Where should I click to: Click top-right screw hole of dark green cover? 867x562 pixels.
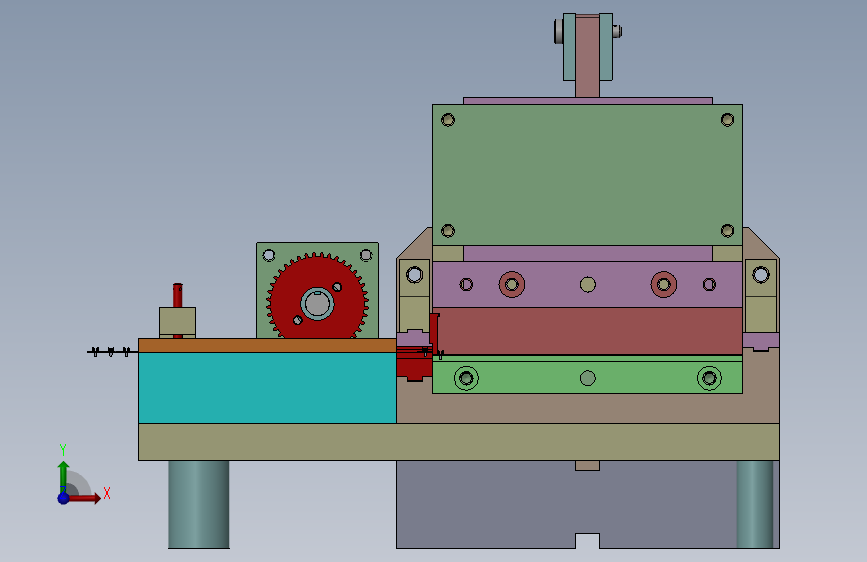(727, 119)
